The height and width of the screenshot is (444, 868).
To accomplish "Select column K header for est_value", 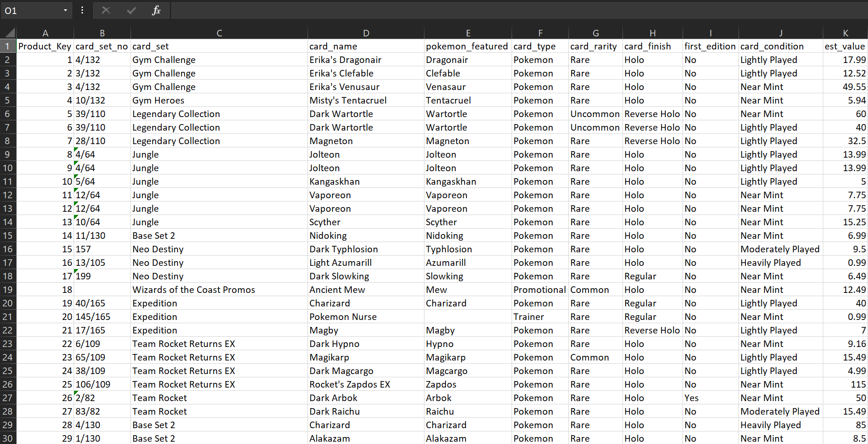I will 846,32.
